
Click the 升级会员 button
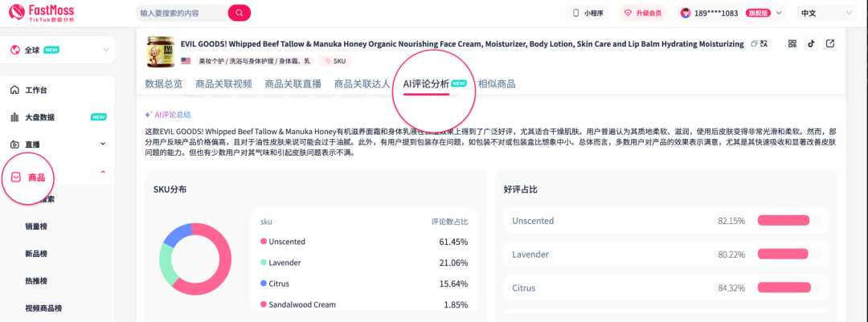click(643, 14)
